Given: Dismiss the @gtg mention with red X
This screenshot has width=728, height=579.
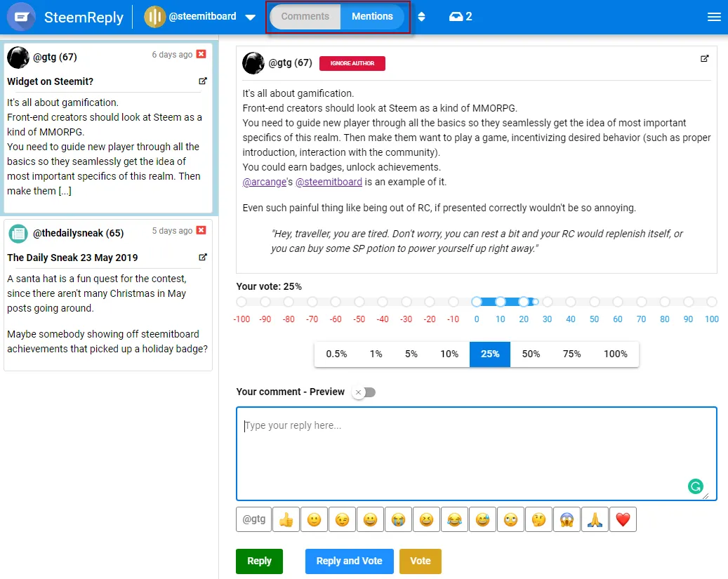Looking at the screenshot, I should (x=201, y=54).
